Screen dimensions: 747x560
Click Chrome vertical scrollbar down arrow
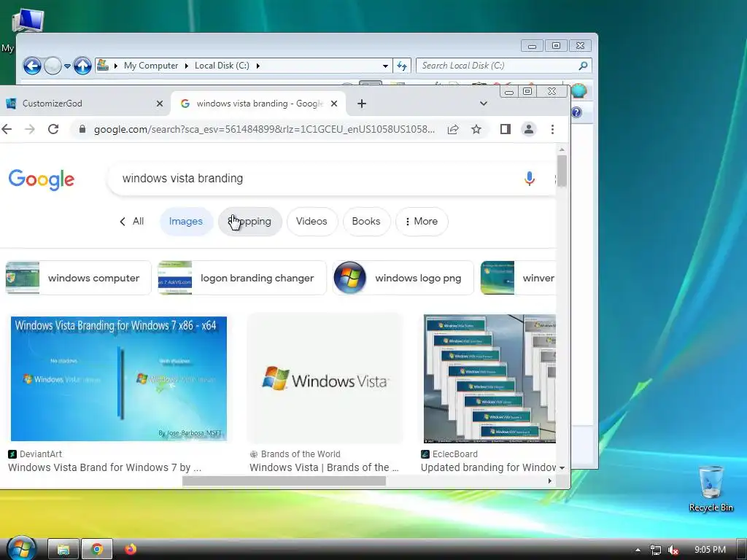[562, 468]
